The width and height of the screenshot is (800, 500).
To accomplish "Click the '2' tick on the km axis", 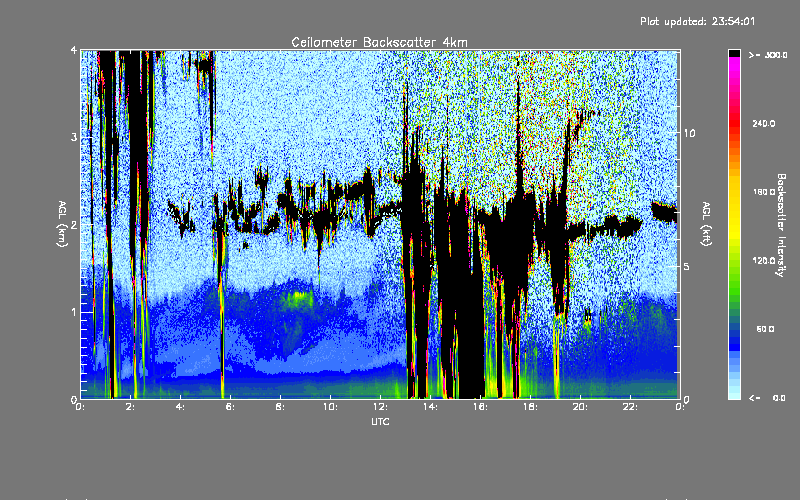I will [x=74, y=224].
